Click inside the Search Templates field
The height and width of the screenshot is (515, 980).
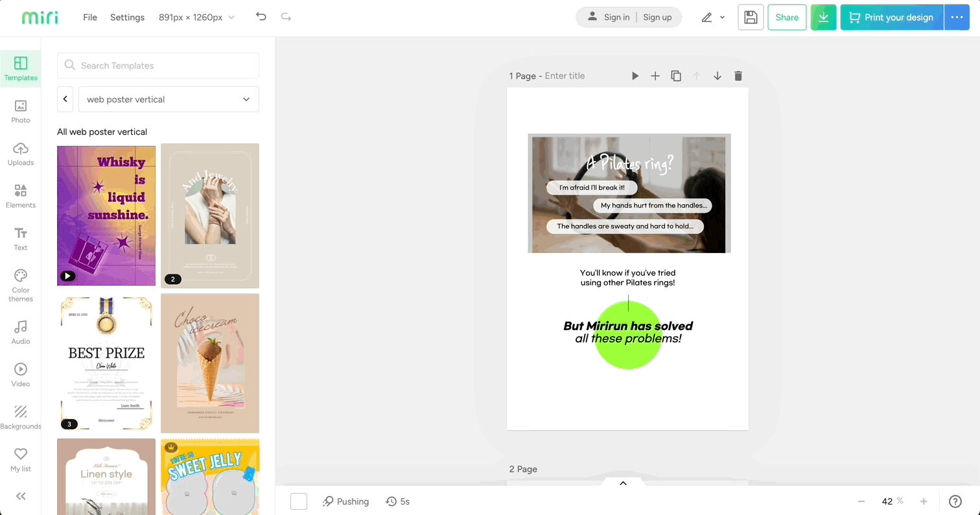[x=158, y=66]
